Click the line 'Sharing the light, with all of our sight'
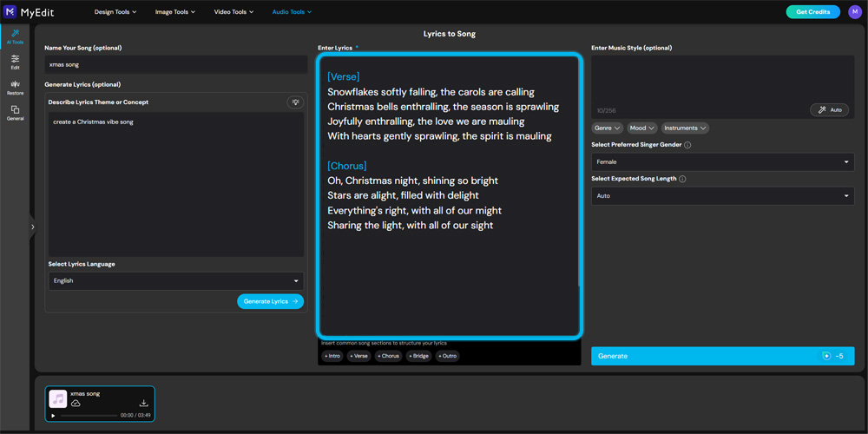The width and height of the screenshot is (868, 434). coord(411,226)
